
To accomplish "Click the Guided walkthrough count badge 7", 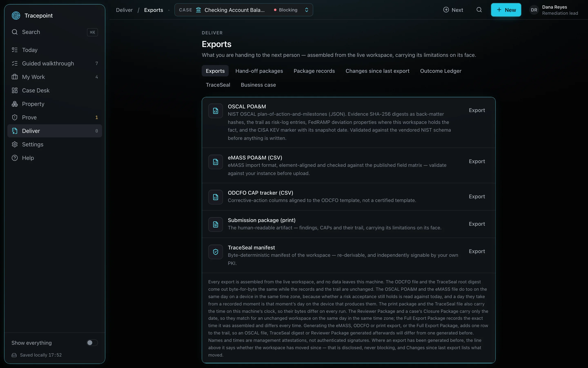I will (97, 64).
